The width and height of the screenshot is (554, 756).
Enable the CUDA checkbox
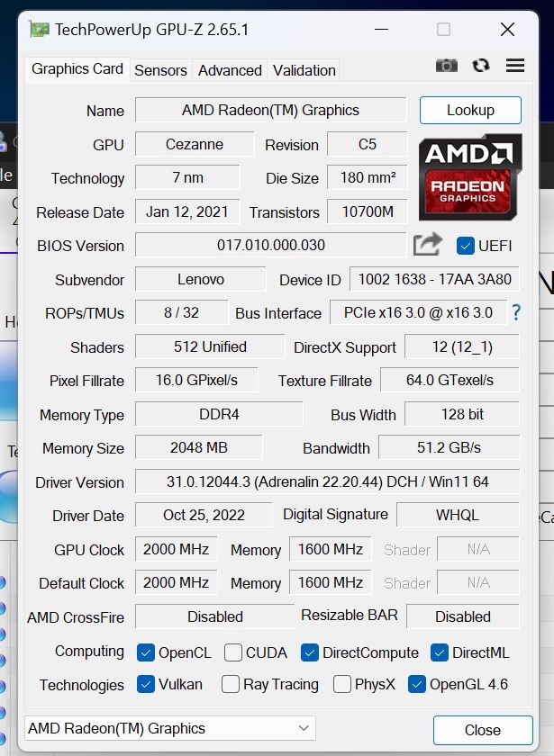tap(233, 652)
